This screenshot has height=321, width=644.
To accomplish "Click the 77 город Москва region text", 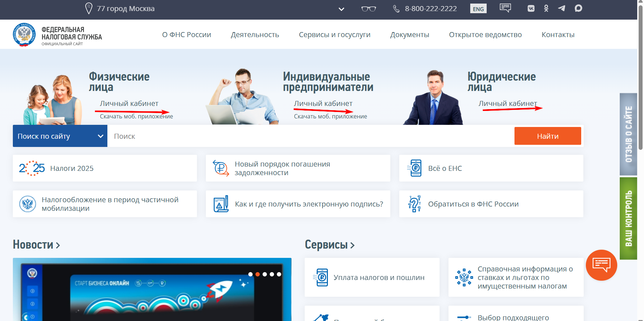I will coord(126,9).
